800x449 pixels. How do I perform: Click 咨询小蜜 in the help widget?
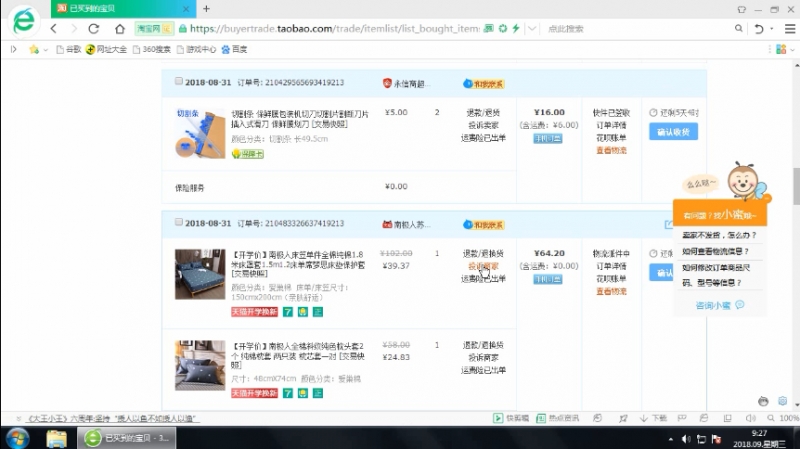point(719,305)
